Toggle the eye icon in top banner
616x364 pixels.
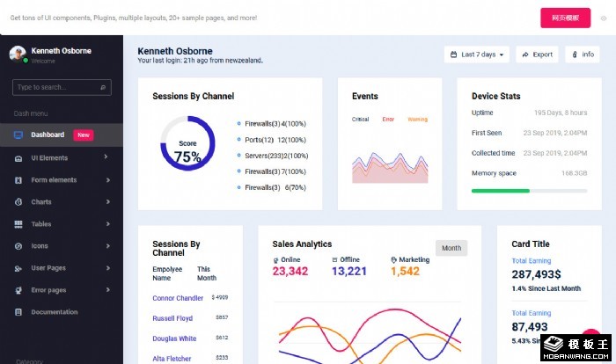pyautogui.click(x=603, y=18)
